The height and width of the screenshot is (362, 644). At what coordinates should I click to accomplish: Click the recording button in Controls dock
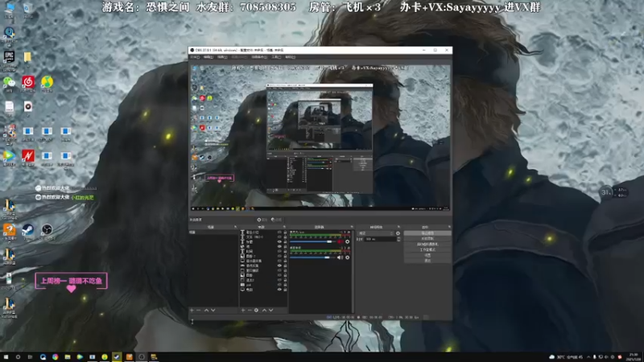pyautogui.click(x=427, y=238)
